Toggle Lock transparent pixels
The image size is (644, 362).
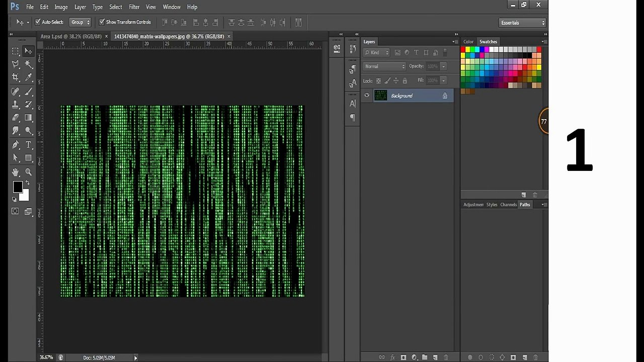click(378, 80)
